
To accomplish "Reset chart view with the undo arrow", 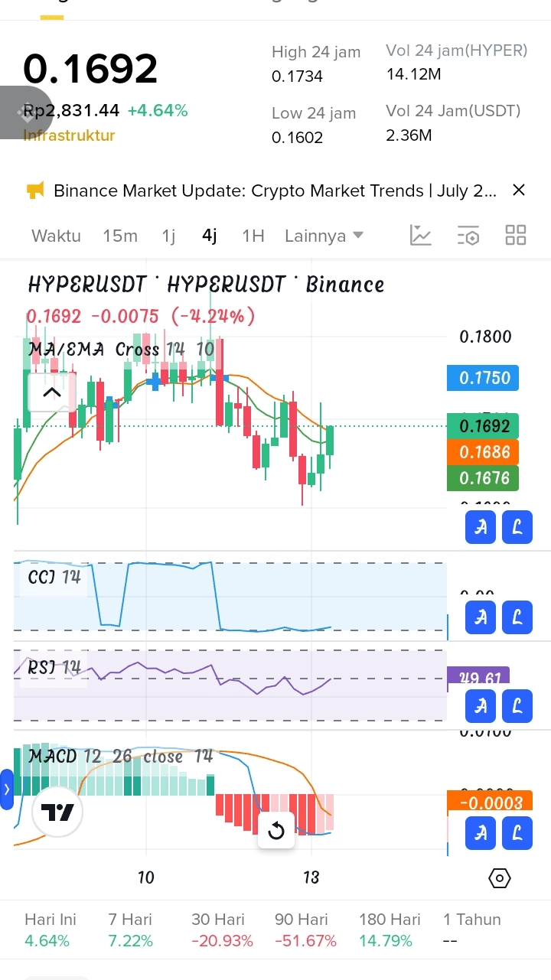I will coord(276,831).
